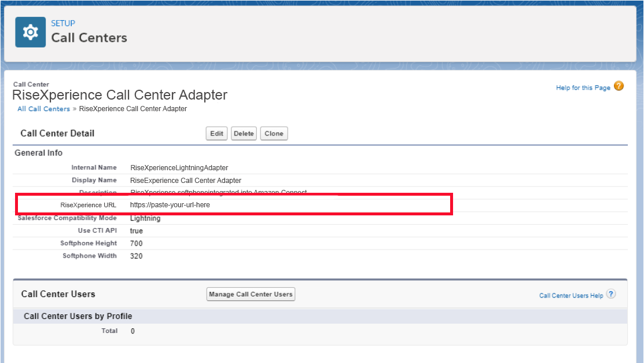Click the Internal Name field label
Viewport: 644px width, 363px height.
(94, 167)
